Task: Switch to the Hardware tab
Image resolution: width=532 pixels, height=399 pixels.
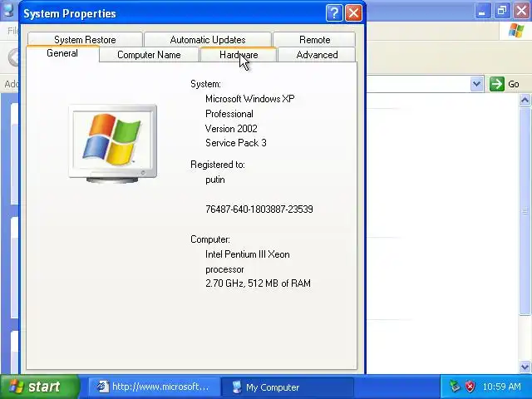Action: point(239,55)
